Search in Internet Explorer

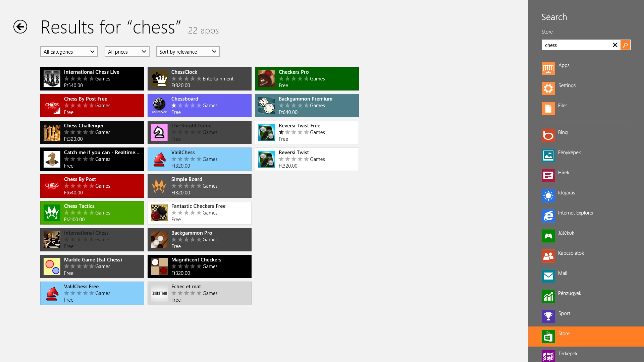click(586, 216)
